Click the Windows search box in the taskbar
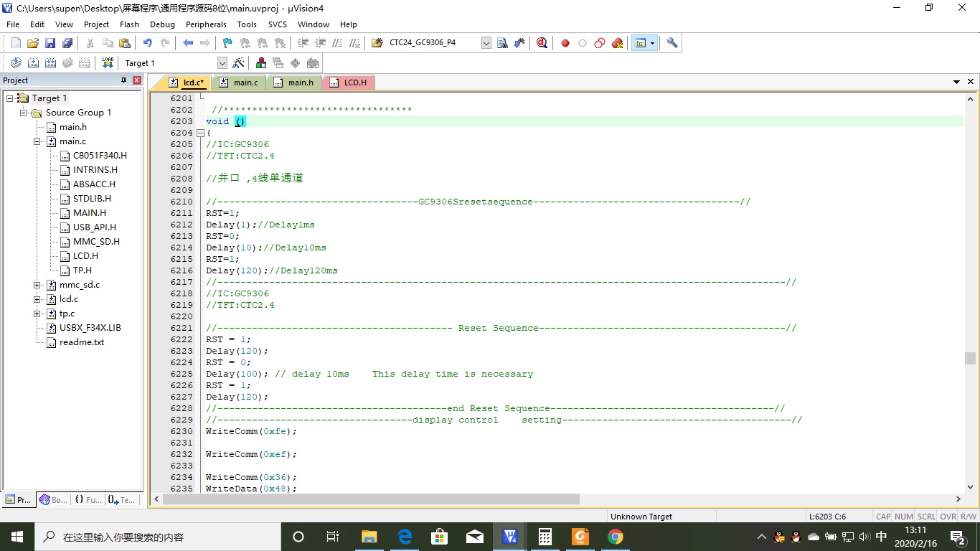 (x=158, y=537)
